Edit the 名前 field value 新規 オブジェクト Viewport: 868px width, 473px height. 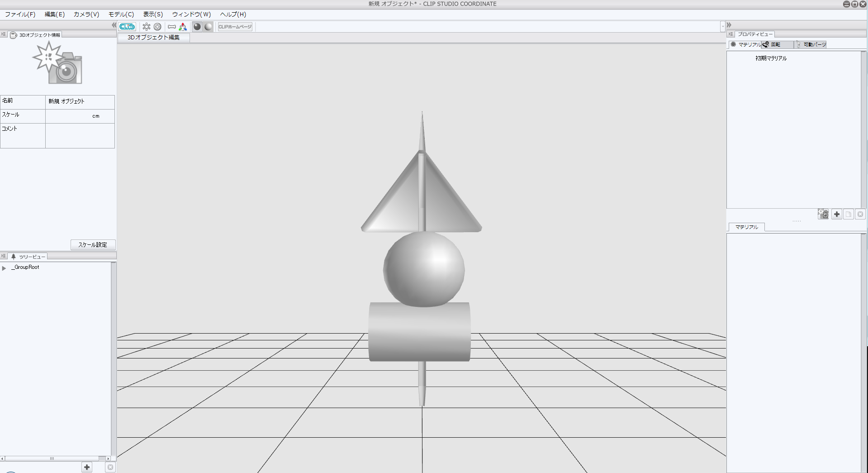pyautogui.click(x=80, y=101)
